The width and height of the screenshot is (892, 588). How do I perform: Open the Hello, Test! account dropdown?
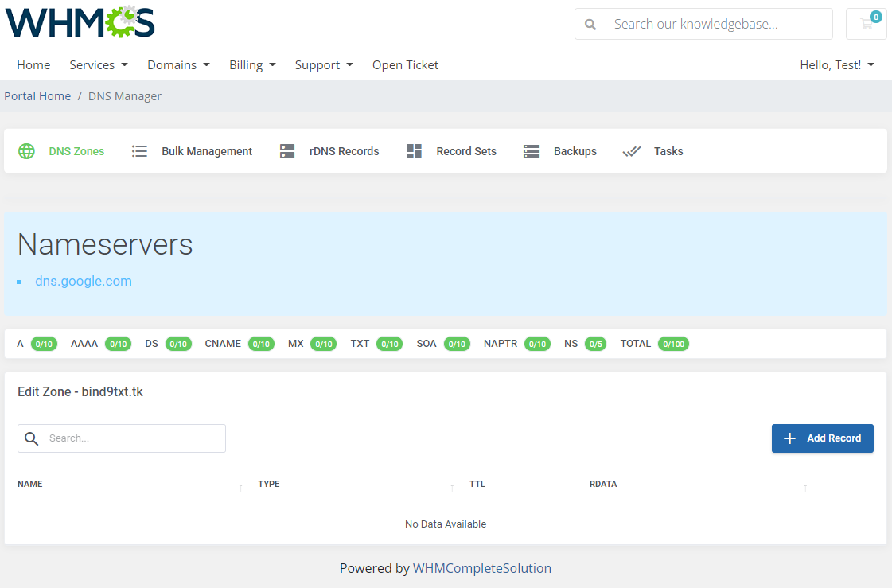pyautogui.click(x=837, y=64)
